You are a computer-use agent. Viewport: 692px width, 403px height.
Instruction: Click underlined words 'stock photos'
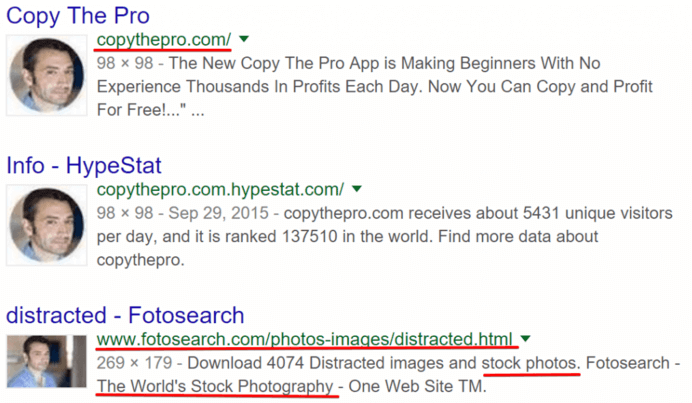pyautogui.click(x=531, y=363)
